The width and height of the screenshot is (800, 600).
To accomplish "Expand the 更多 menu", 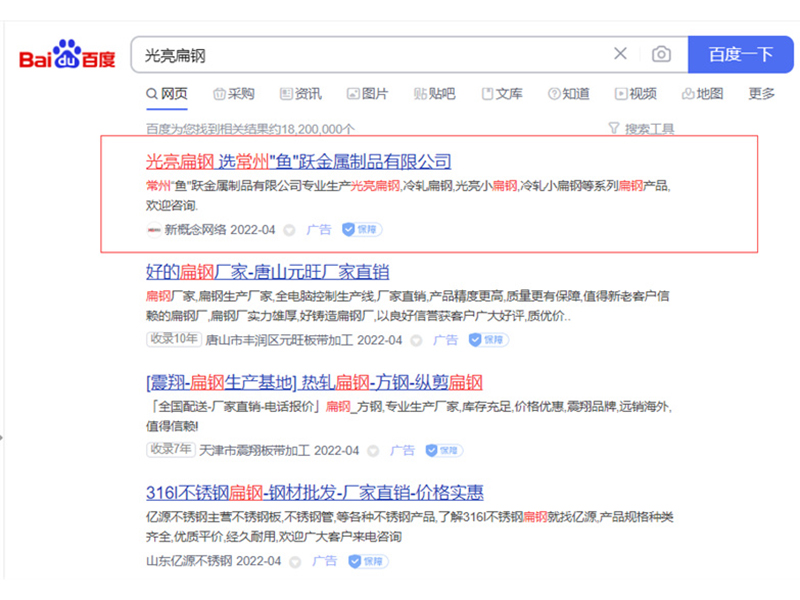I will coord(761,94).
